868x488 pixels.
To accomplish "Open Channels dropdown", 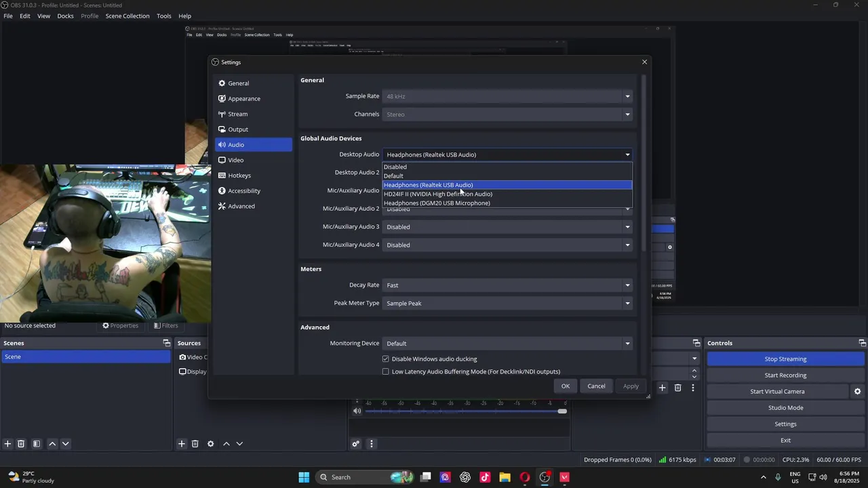I will 507,115.
